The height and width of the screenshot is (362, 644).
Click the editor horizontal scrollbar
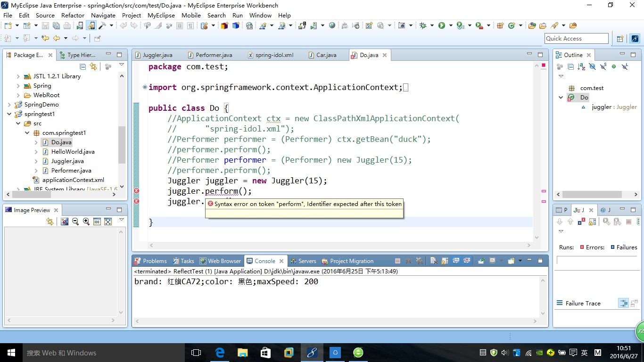pos(339,245)
